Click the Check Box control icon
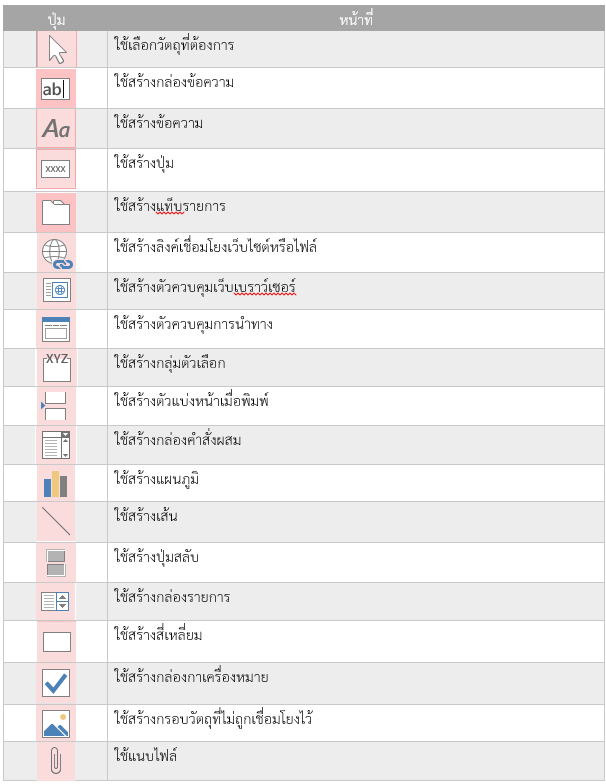 pyautogui.click(x=56, y=683)
